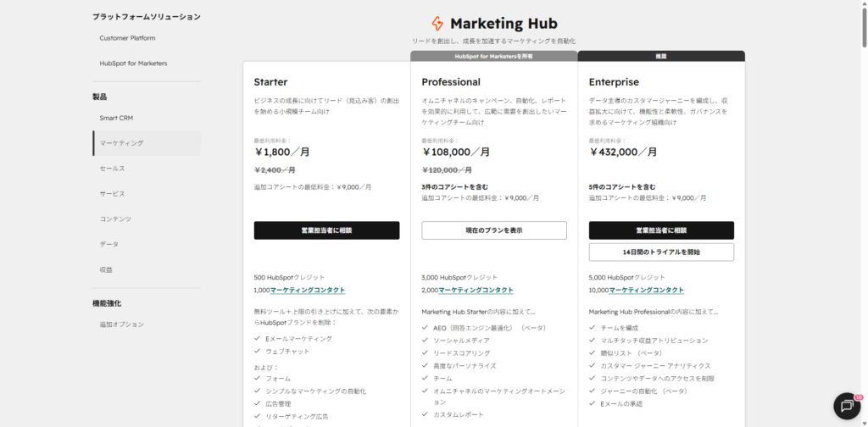Click 現在のプランを表示 button
The height and width of the screenshot is (427, 868).
(494, 230)
